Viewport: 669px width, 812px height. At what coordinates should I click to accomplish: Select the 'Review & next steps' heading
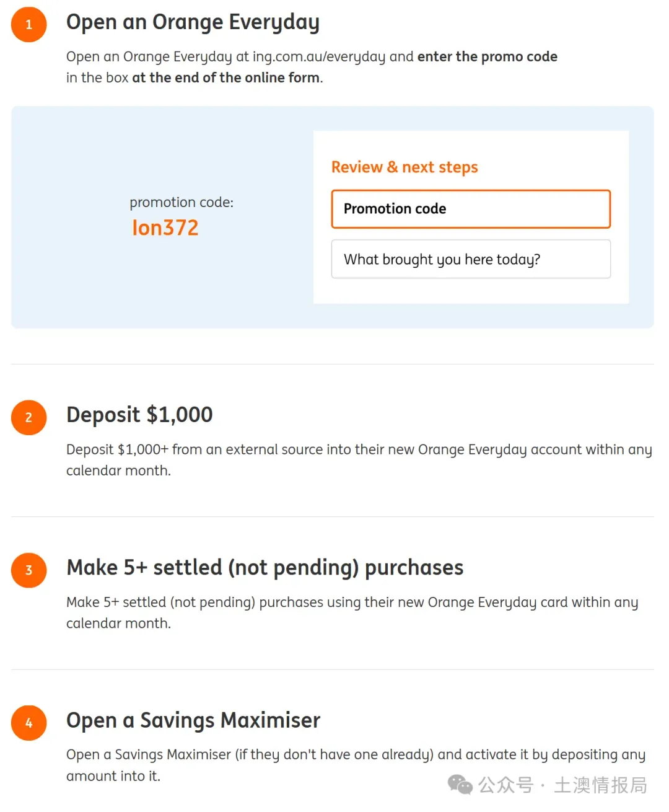[404, 167]
